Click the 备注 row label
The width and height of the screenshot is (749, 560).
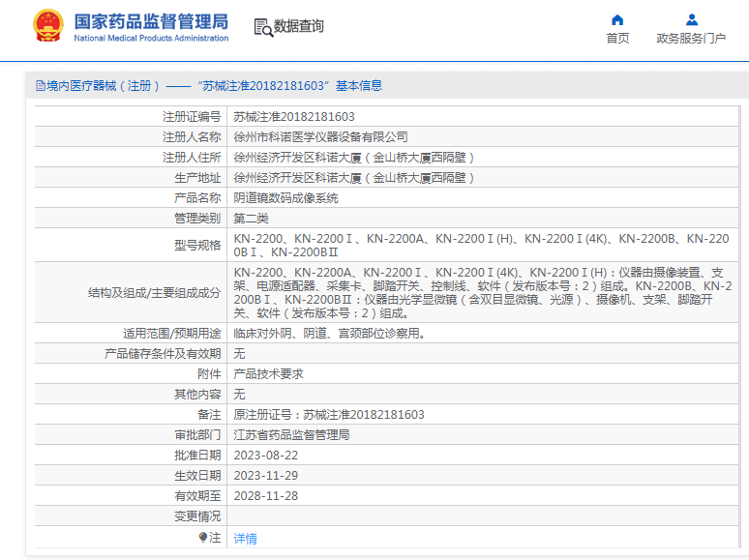(209, 414)
